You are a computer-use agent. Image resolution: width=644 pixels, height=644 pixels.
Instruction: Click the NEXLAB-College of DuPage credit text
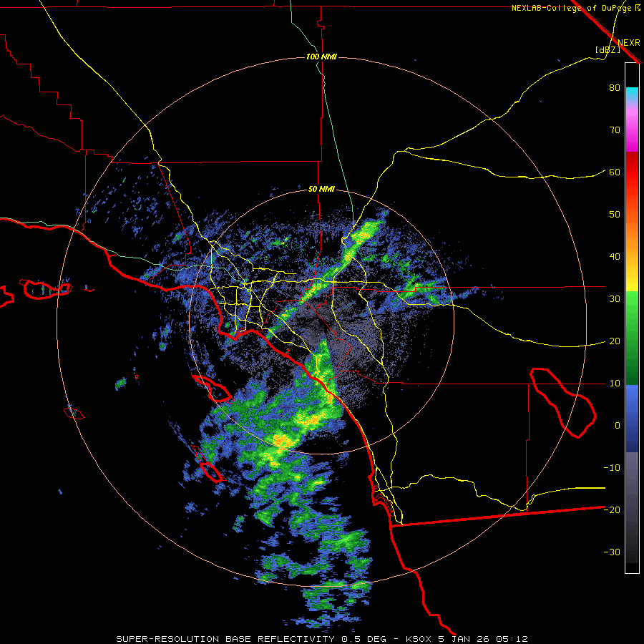tap(571, 8)
